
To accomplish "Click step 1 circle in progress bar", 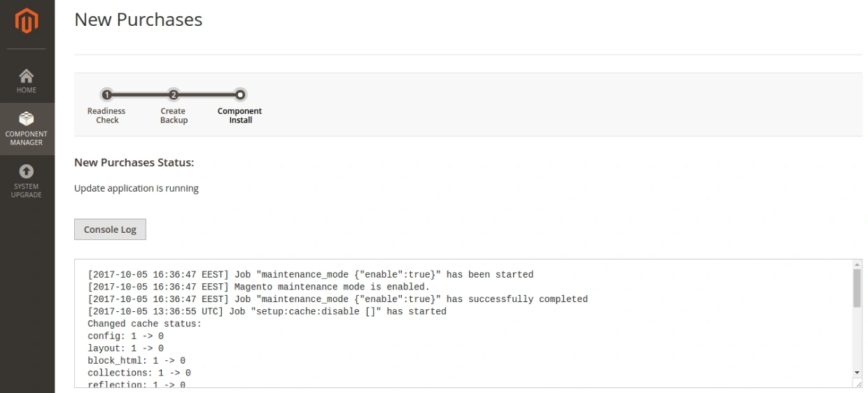I will [x=106, y=94].
